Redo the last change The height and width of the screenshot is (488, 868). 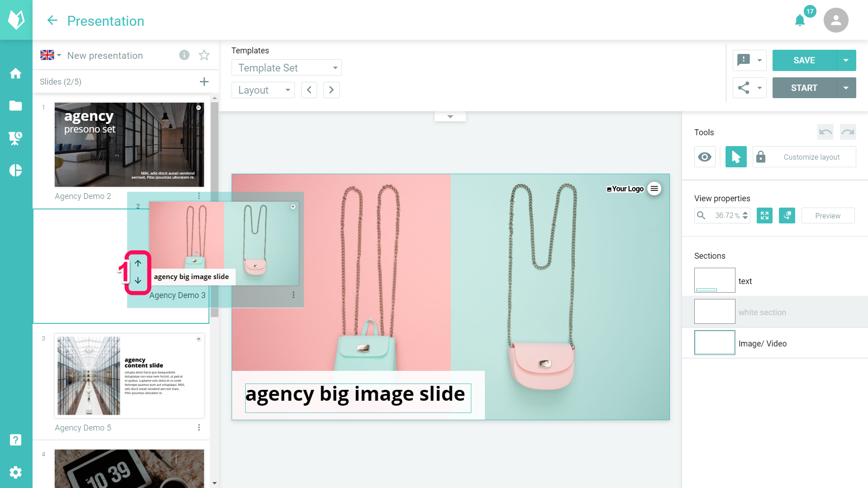tap(848, 132)
